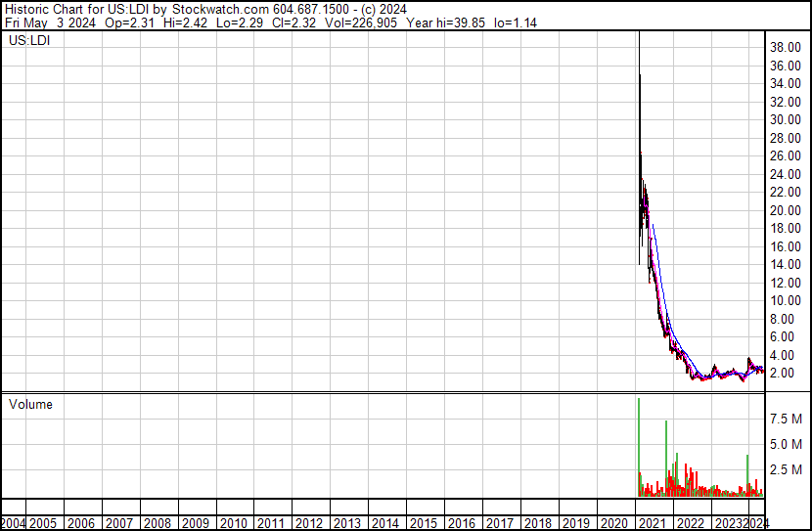812x531 pixels.
Task: Click the 2019 year label on time axis
Action: tap(575, 523)
